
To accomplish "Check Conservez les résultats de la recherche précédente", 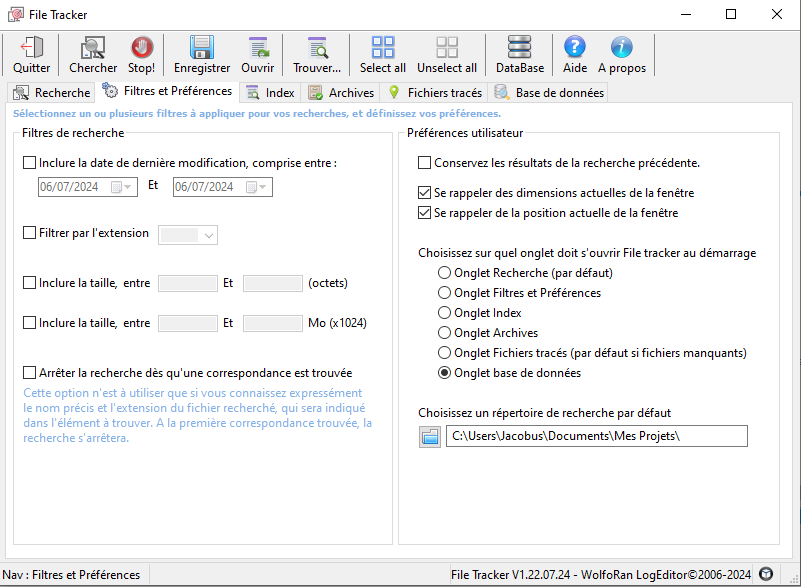I will pos(425,163).
